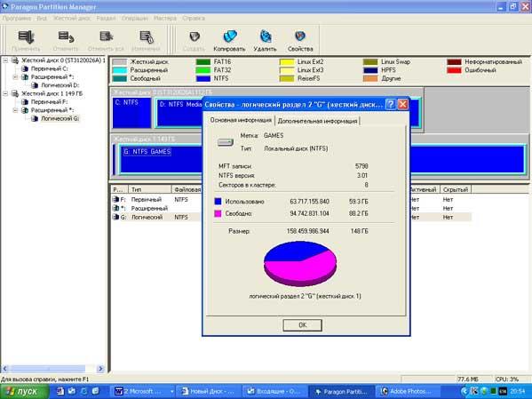
Task: Click the Paragon Partit... taskbar button
Action: coord(342,392)
